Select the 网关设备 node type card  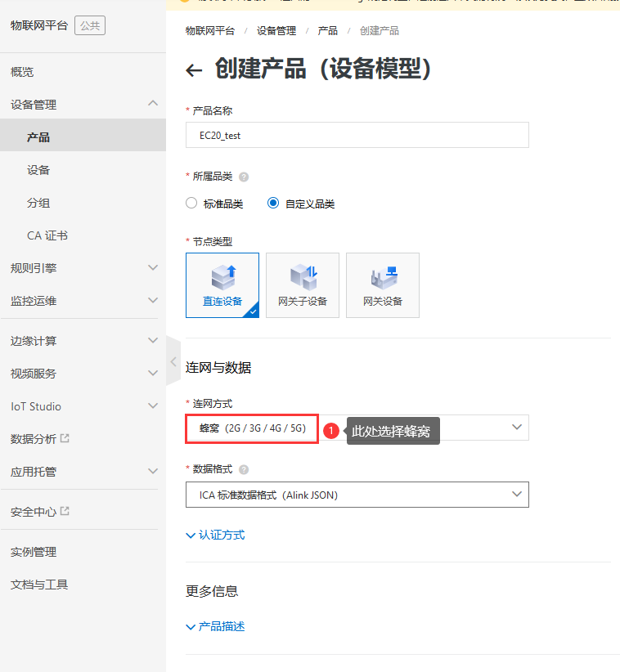pos(383,285)
